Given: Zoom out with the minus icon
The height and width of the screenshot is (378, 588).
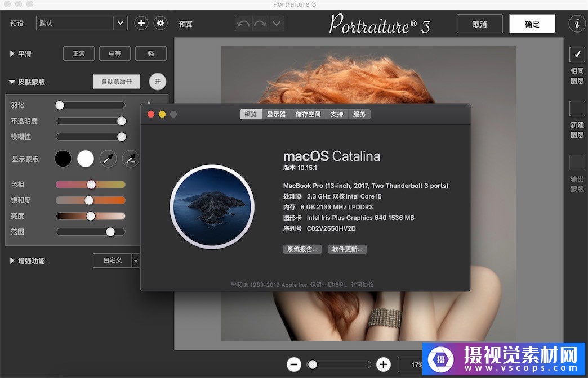Looking at the screenshot, I should (x=293, y=364).
